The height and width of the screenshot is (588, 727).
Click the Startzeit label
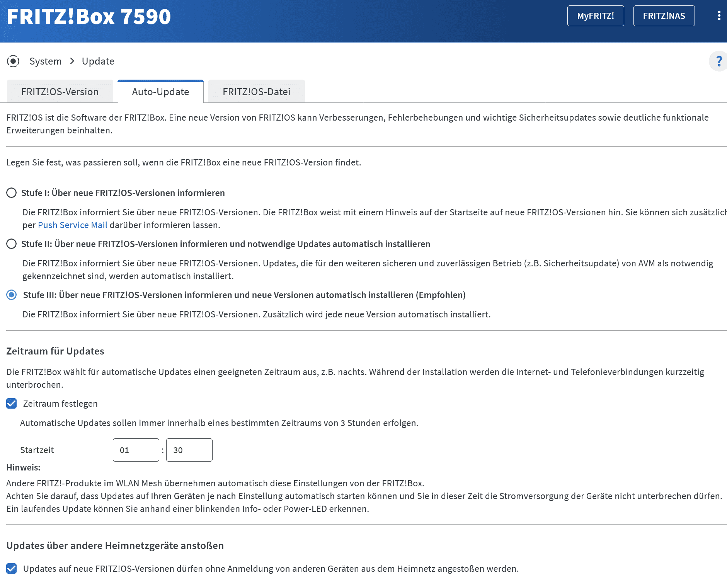pyautogui.click(x=37, y=450)
